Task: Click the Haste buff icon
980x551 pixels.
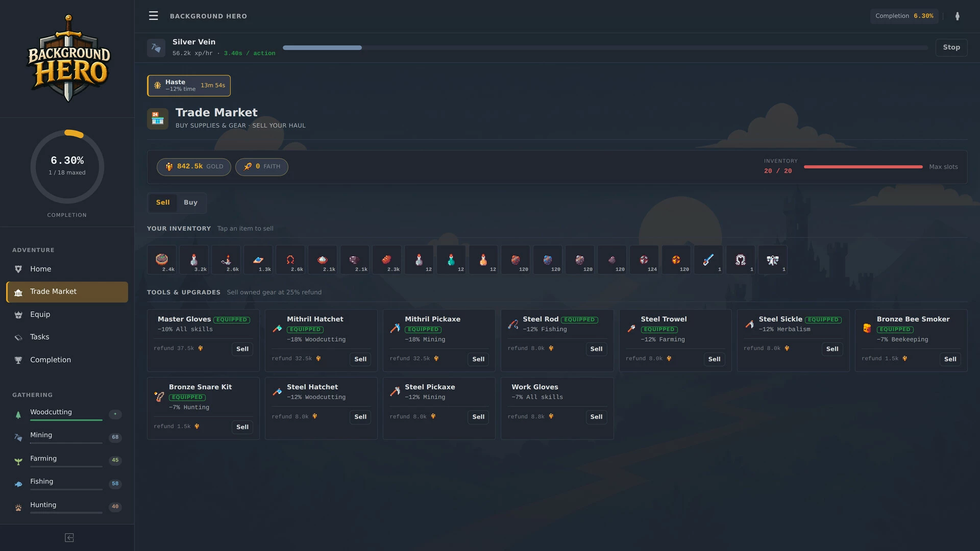Action: (157, 85)
